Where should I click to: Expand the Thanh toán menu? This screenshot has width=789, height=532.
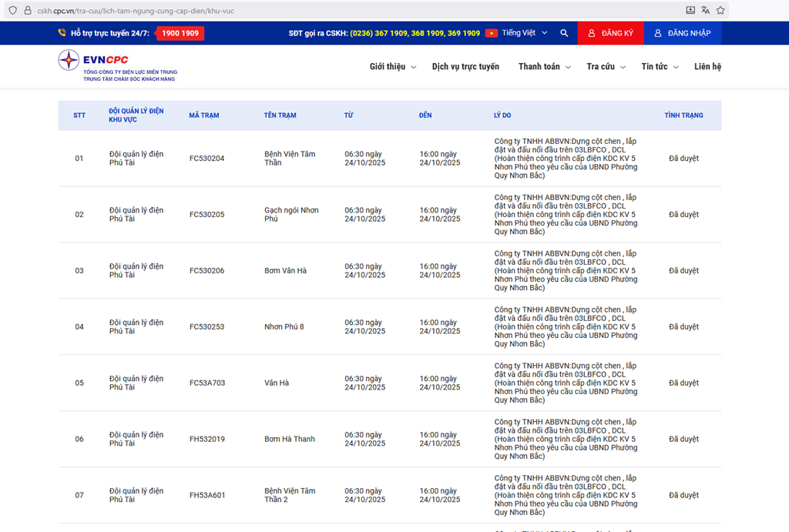click(544, 67)
